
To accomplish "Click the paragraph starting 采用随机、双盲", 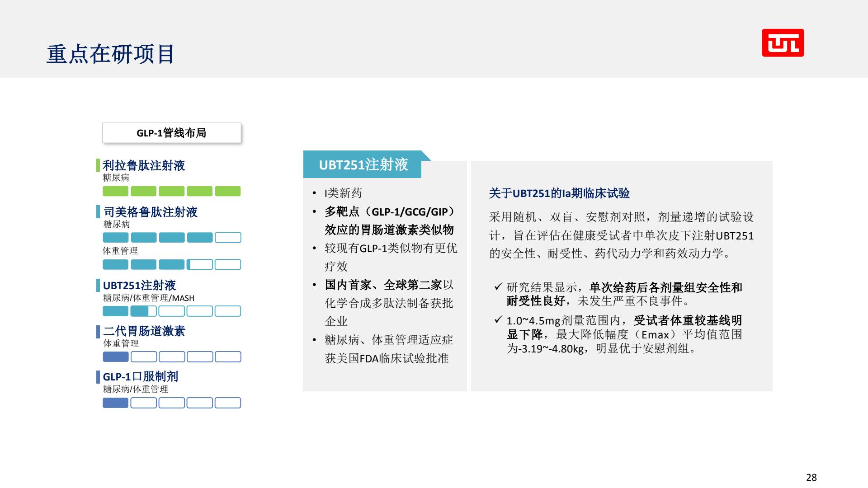I will 621,235.
